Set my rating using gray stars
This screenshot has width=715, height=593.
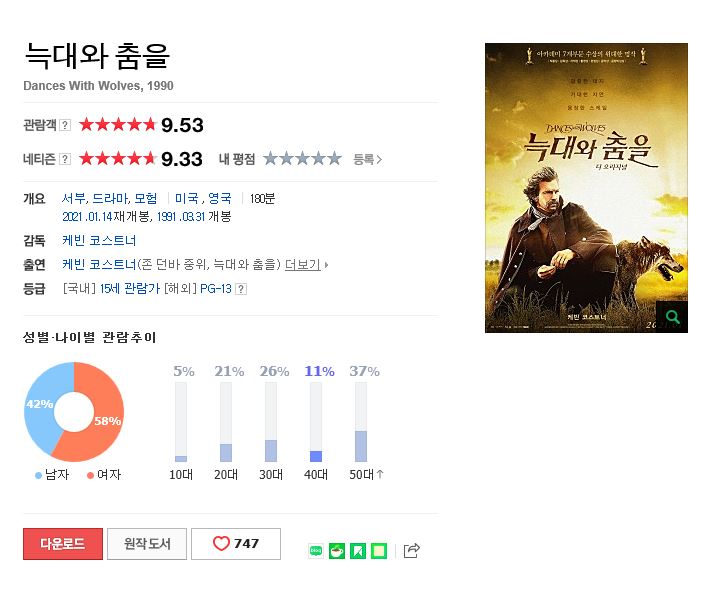(302, 159)
